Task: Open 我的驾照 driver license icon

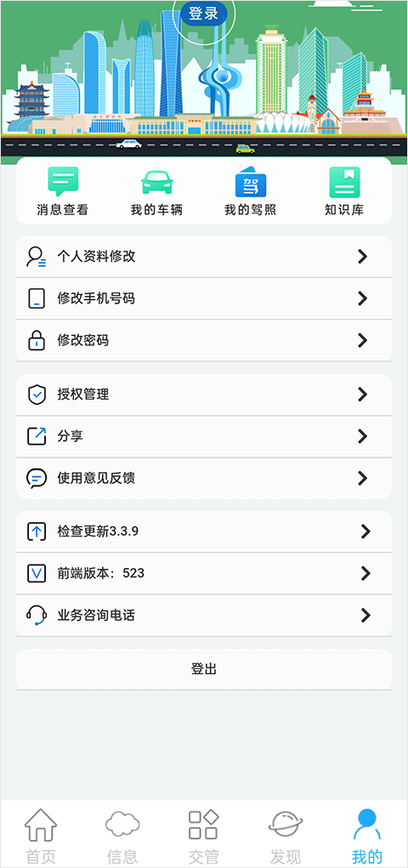Action: [x=250, y=182]
